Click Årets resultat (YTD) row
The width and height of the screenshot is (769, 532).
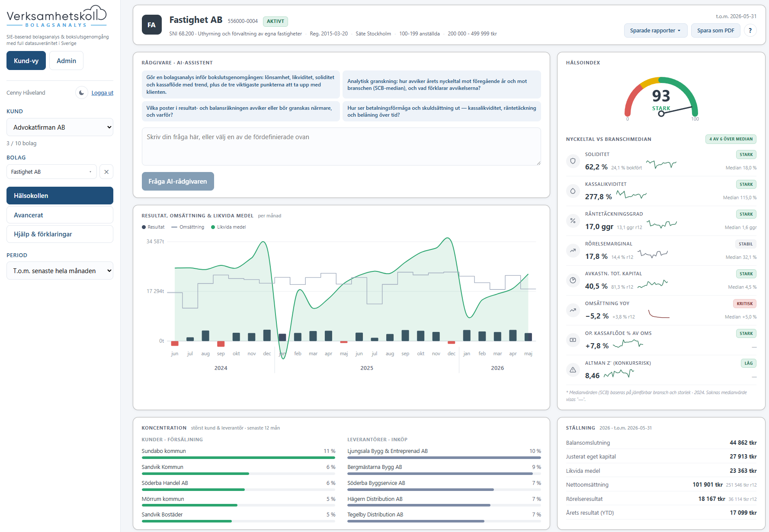click(661, 513)
